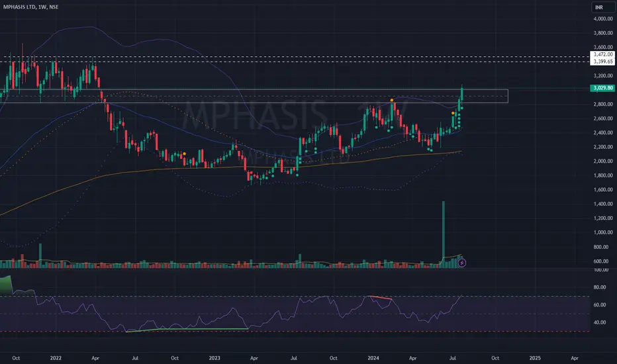Click the latest green weekly candle
The height and width of the screenshot is (364, 617).
[x=462, y=94]
